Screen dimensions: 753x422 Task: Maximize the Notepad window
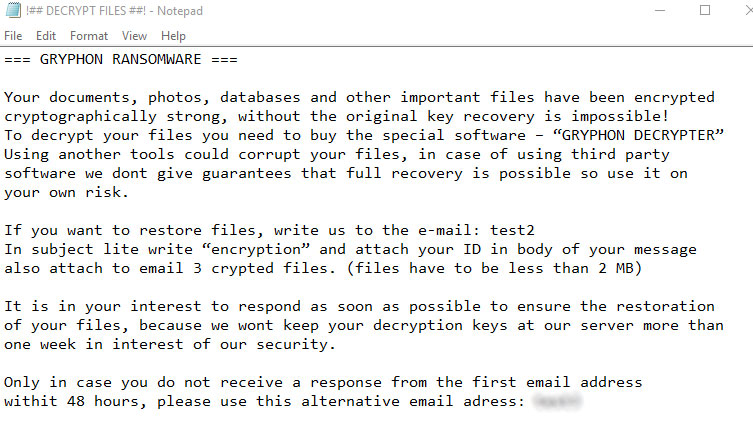click(x=705, y=11)
